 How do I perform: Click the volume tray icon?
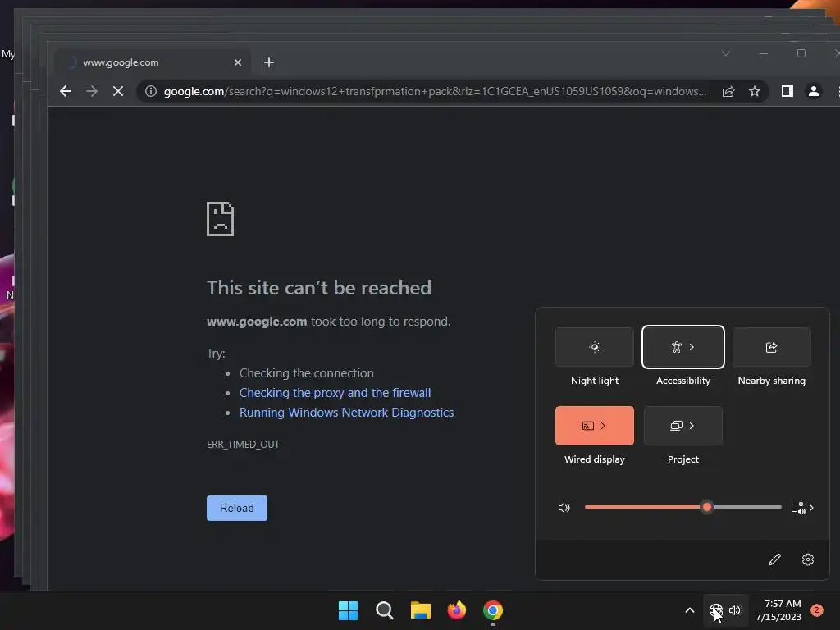[735, 610]
